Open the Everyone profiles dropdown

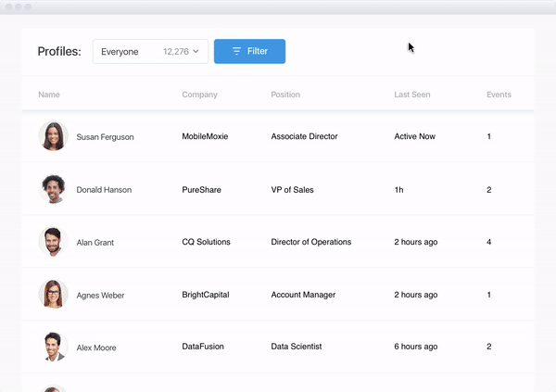coord(150,52)
